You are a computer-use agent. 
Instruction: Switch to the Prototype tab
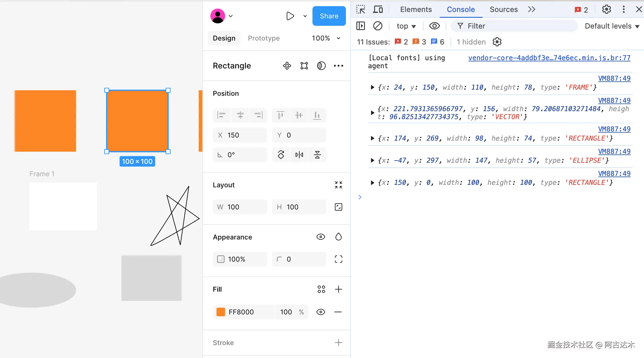[263, 38]
